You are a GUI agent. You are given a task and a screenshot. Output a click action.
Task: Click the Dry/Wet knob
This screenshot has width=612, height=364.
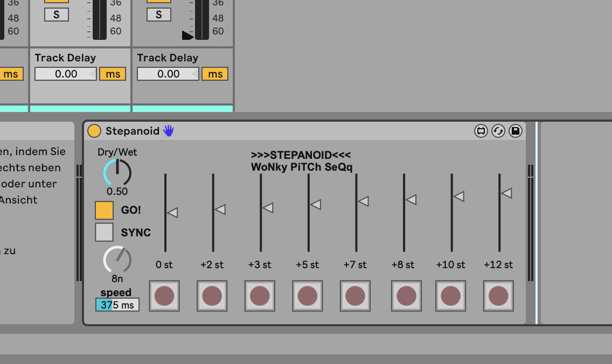[x=117, y=173]
